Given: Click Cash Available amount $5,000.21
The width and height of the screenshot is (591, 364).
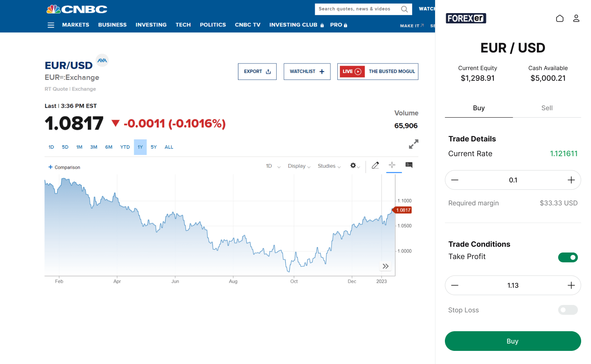Looking at the screenshot, I should [548, 78].
